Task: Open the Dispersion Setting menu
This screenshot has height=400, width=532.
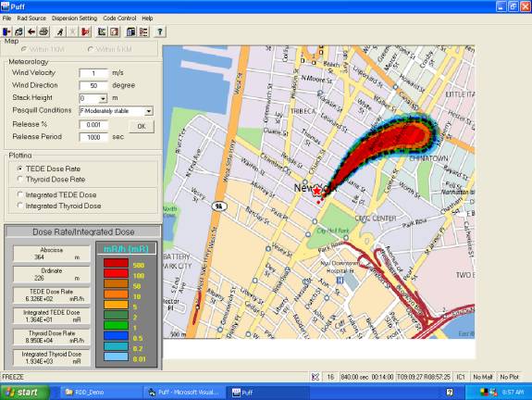Action: pos(74,19)
